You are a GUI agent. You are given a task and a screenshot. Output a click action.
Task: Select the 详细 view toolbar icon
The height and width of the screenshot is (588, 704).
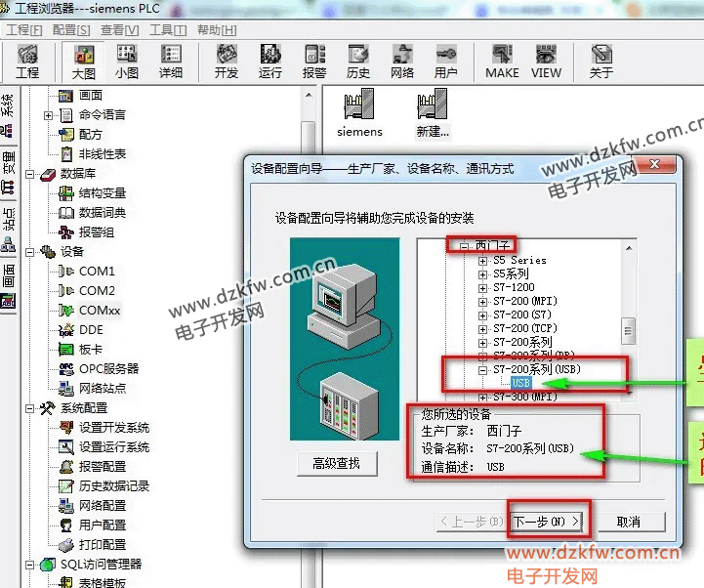pyautogui.click(x=171, y=61)
